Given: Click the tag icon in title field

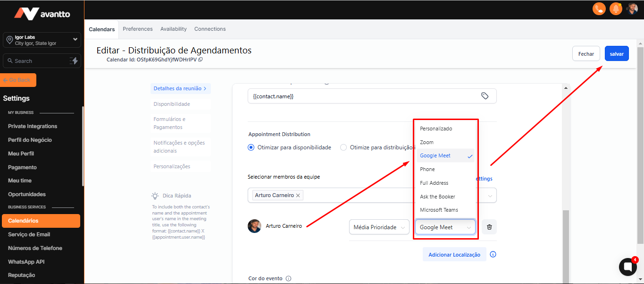Looking at the screenshot, I should (485, 96).
